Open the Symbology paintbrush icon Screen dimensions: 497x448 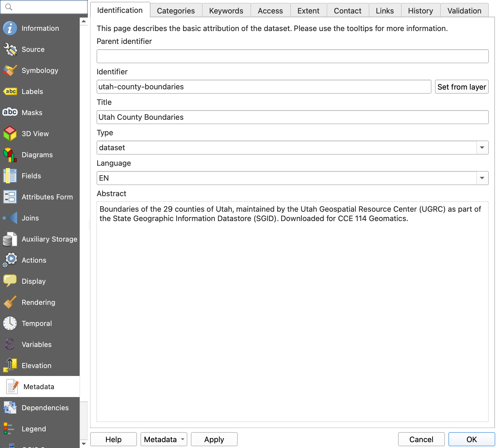click(10, 71)
